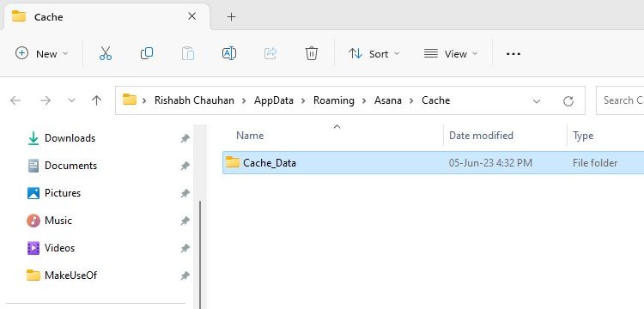Click the Rename icon in toolbar
This screenshot has width=644, height=309.
point(228,53)
